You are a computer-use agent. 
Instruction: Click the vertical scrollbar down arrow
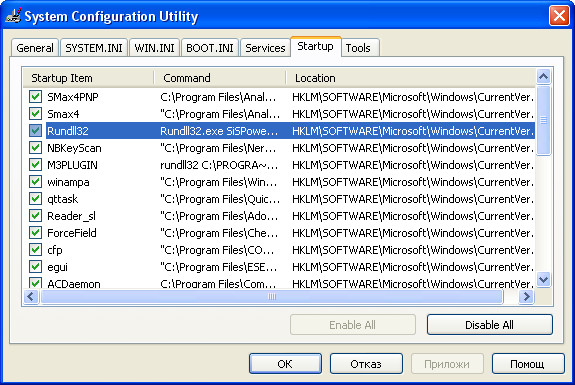(543, 280)
